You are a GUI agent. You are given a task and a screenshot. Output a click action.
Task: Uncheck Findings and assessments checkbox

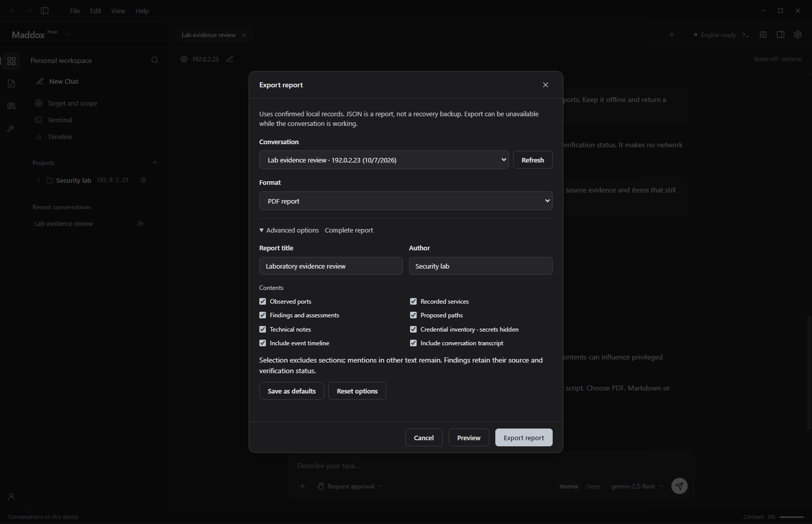tap(262, 315)
